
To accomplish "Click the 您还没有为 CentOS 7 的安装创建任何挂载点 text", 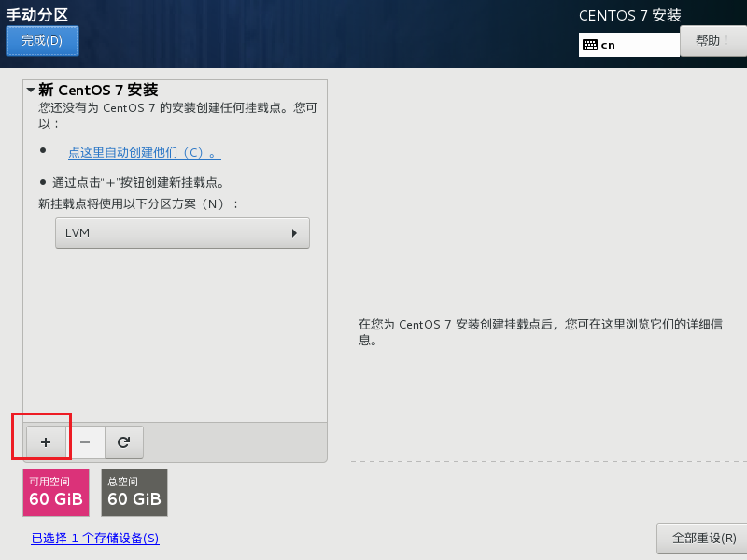I will click(177, 115).
